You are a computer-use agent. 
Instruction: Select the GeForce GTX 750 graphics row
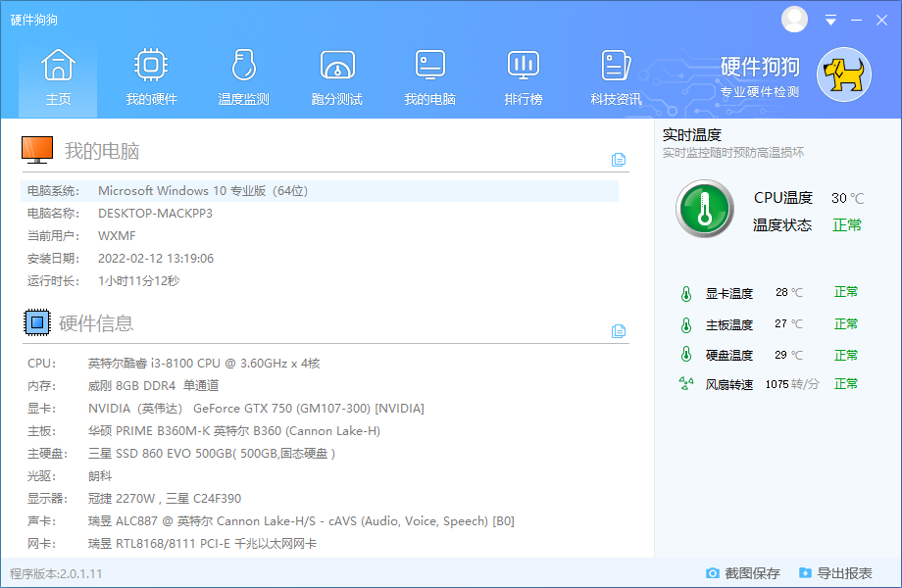point(226,408)
